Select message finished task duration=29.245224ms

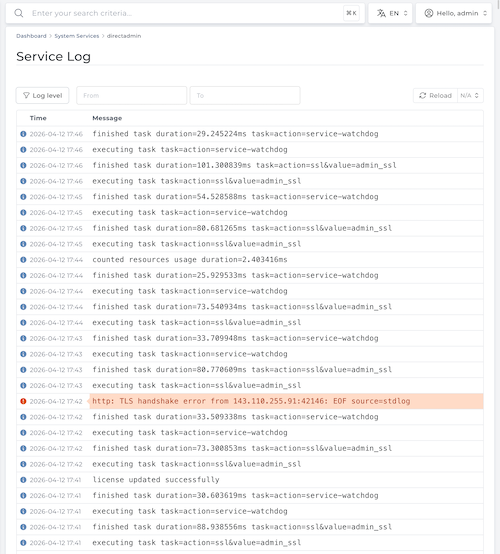[x=235, y=134]
